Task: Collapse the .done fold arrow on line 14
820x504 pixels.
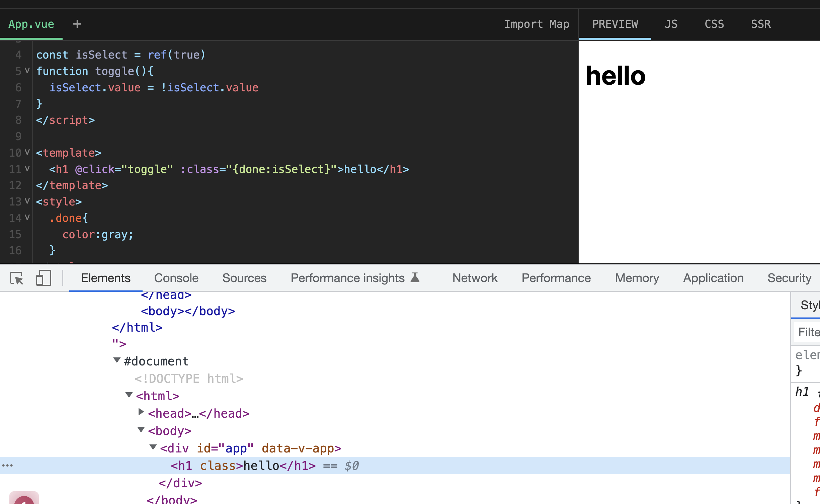Action: coord(27,217)
